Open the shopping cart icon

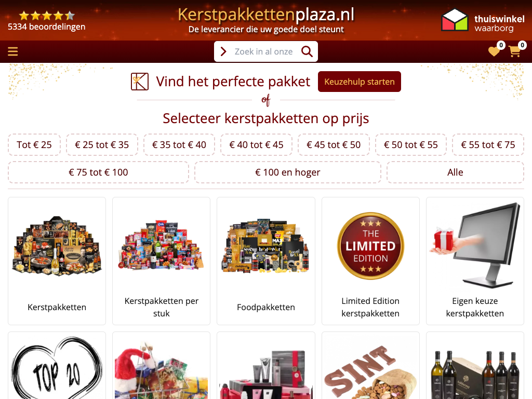515,51
